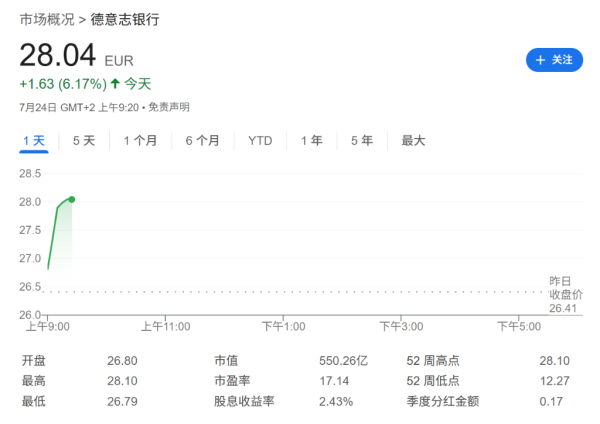Switch to the 1 年 range tab

311,141
